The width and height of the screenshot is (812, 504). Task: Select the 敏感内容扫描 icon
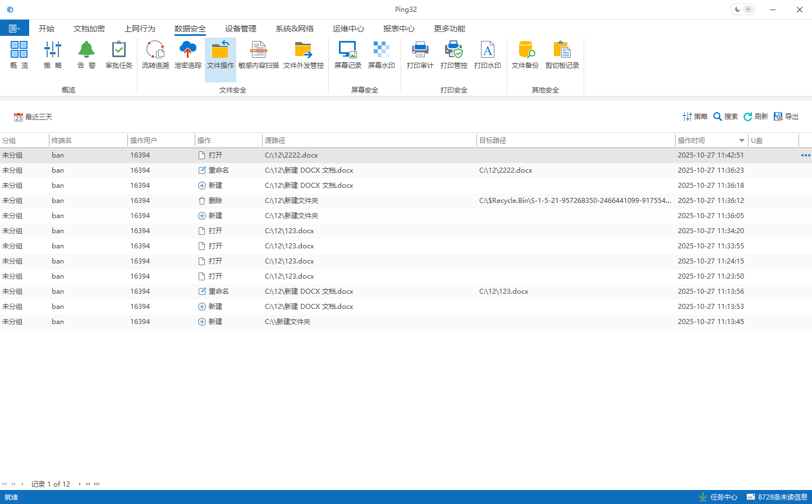click(258, 55)
